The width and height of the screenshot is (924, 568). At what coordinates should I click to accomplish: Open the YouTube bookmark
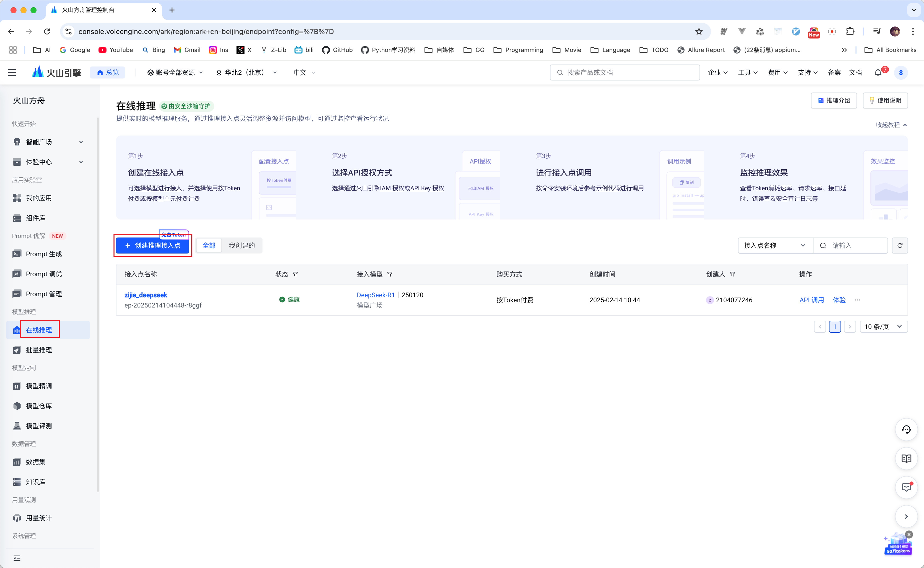pyautogui.click(x=116, y=50)
